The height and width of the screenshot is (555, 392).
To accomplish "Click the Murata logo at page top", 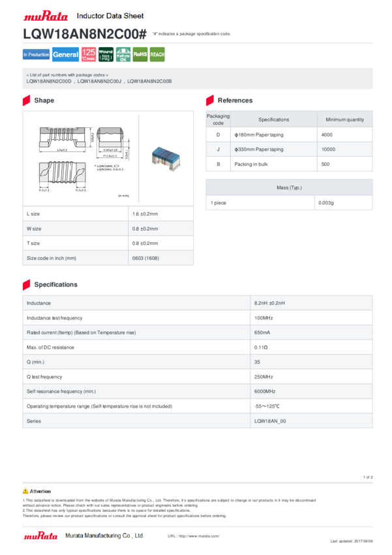I will pyautogui.click(x=46, y=16).
